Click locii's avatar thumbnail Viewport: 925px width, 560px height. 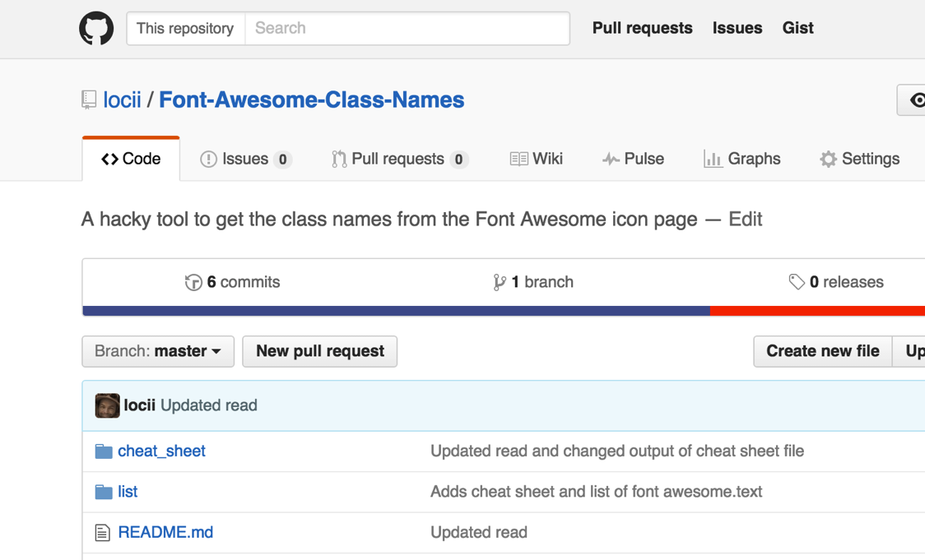(x=107, y=405)
